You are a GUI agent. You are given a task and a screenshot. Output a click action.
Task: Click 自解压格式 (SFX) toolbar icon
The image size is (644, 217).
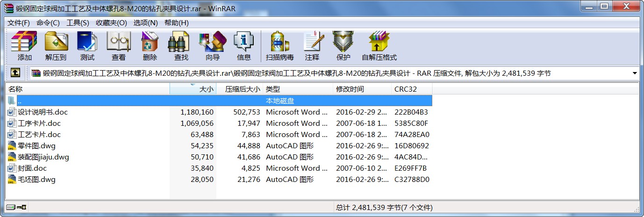tap(379, 46)
